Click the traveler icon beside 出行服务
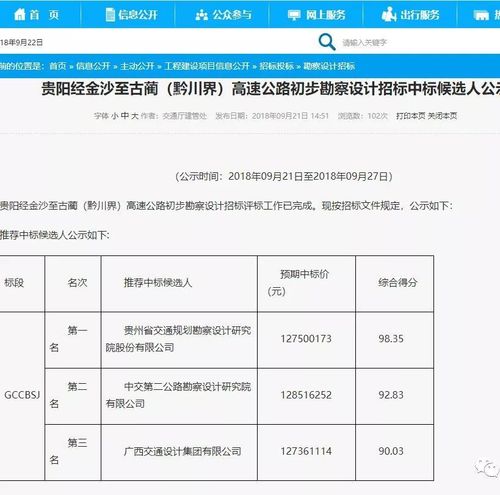The height and width of the screenshot is (495, 500). tap(389, 15)
